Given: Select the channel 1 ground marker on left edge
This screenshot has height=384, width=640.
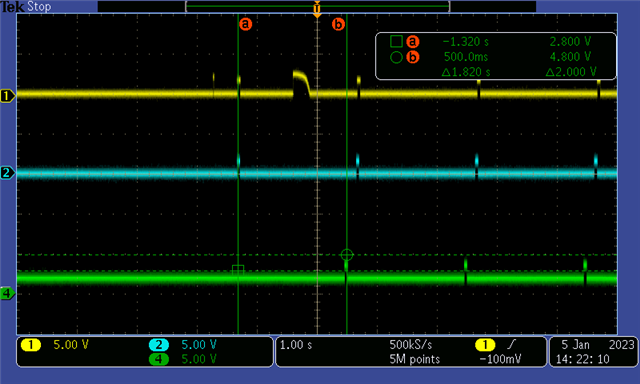Looking at the screenshot, I should (x=7, y=96).
